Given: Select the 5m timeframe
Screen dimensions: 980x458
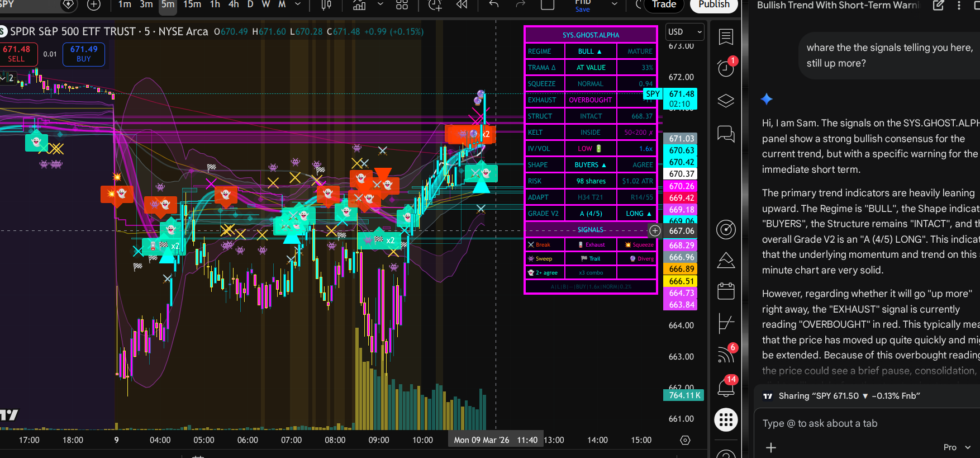Looking at the screenshot, I should tap(168, 4).
